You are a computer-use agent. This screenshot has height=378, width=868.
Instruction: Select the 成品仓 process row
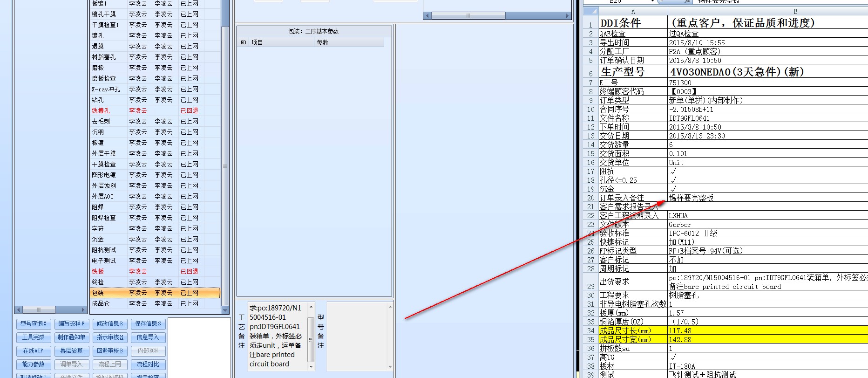click(155, 303)
